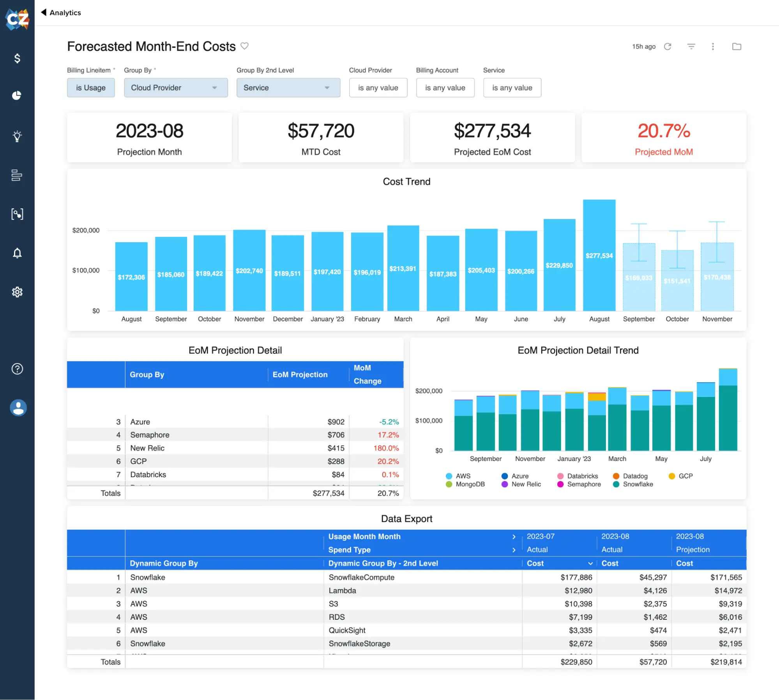This screenshot has width=779, height=700.
Task: Click the 20.7% Projected MoM tile
Action: pos(664,138)
